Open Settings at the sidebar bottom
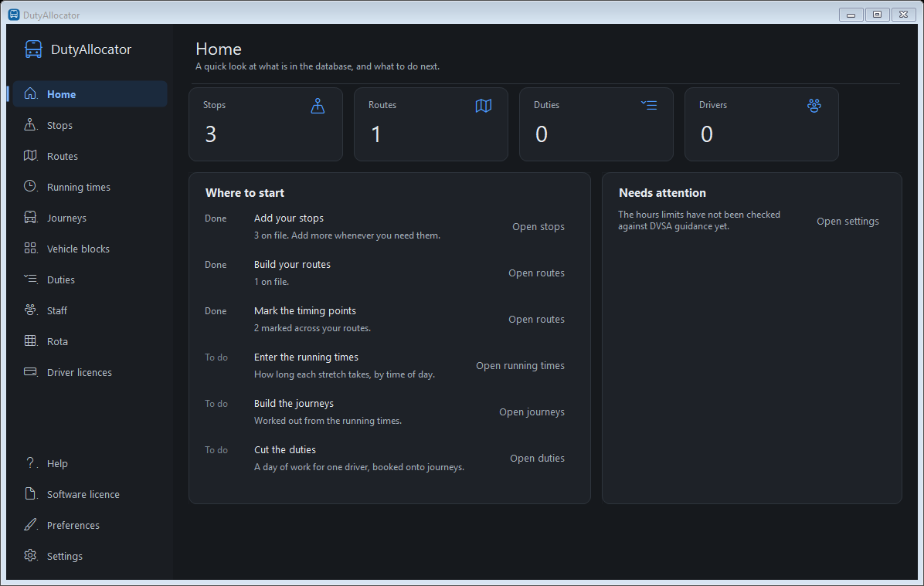Image resolution: width=924 pixels, height=586 pixels. pyautogui.click(x=90, y=556)
